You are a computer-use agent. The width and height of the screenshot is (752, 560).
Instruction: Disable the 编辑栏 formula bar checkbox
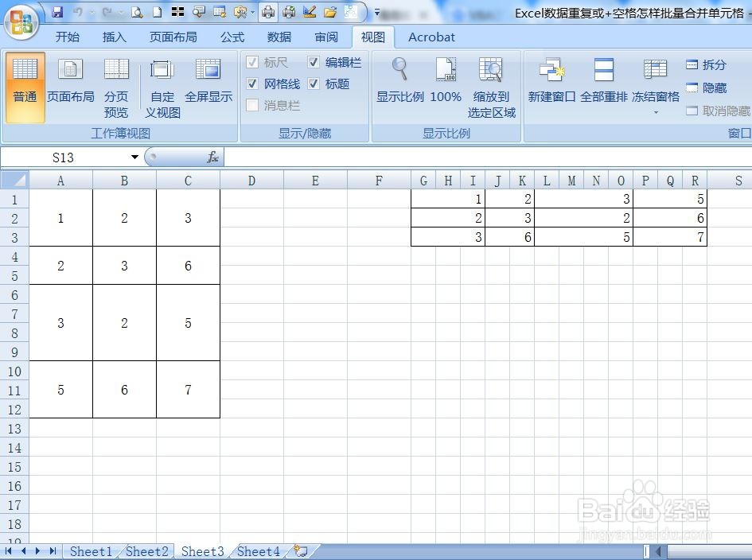pyautogui.click(x=313, y=62)
